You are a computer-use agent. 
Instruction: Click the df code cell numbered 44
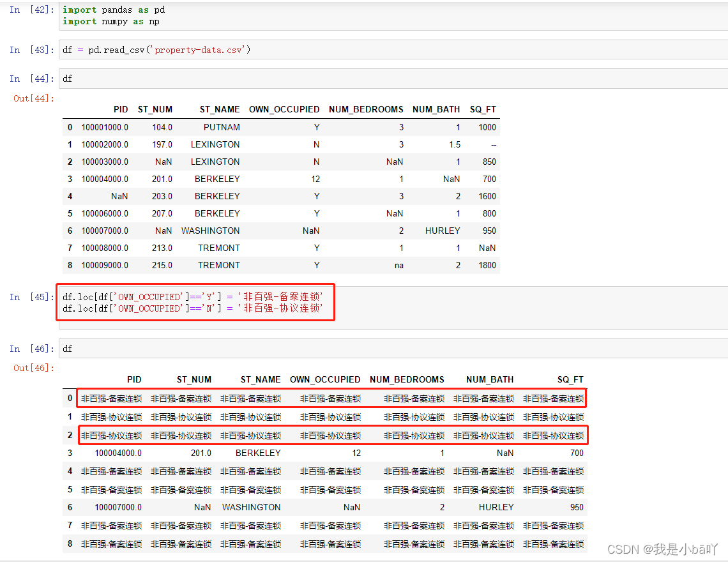click(393, 79)
